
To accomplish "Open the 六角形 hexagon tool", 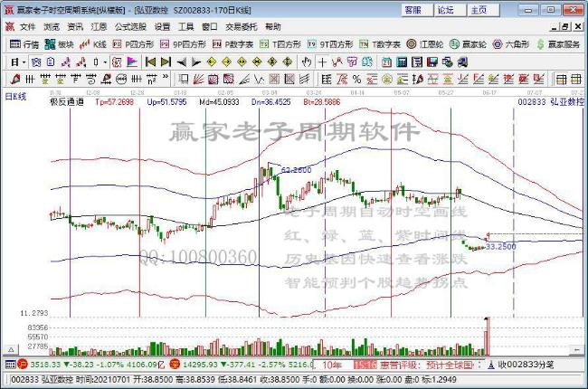I will click(x=511, y=44).
